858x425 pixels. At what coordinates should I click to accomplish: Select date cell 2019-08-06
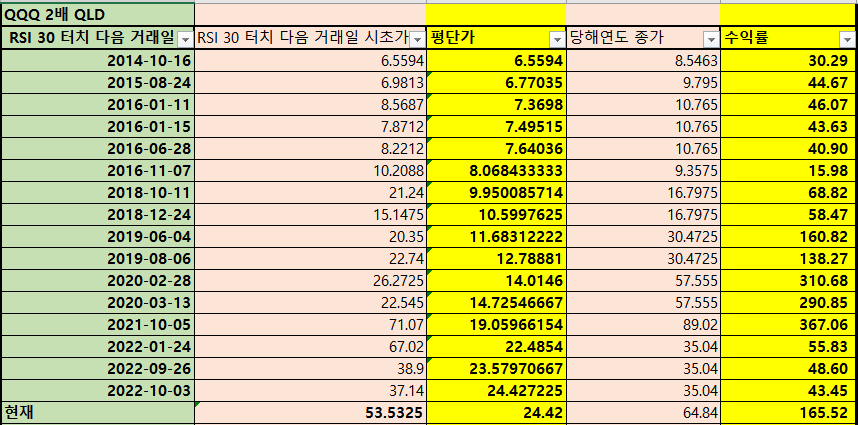98,259
